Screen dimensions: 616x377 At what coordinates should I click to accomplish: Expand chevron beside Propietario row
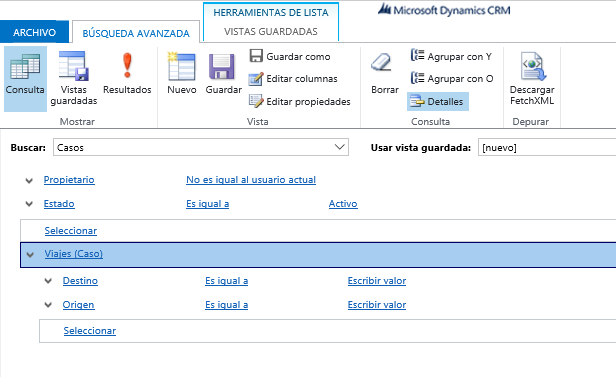[29, 181]
